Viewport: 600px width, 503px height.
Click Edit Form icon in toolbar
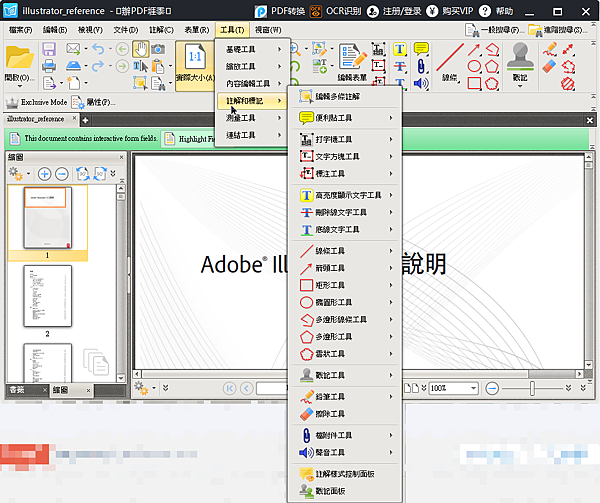[x=352, y=62]
